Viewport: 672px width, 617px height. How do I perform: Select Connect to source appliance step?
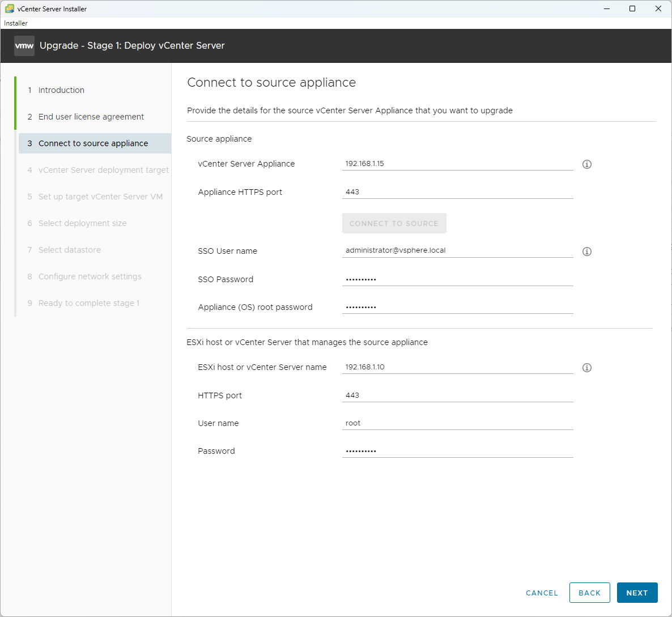93,143
